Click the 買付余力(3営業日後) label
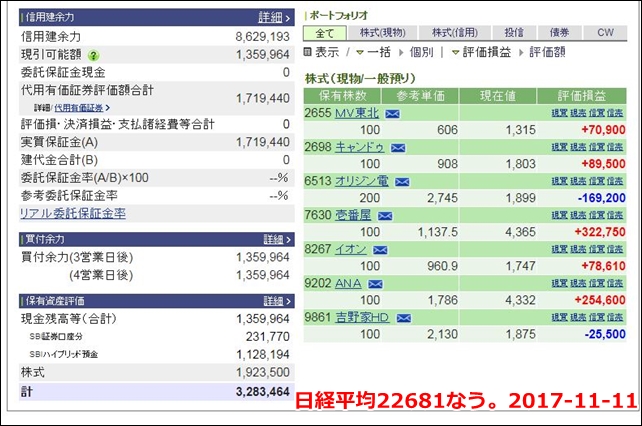The height and width of the screenshot is (426, 642). [x=77, y=257]
